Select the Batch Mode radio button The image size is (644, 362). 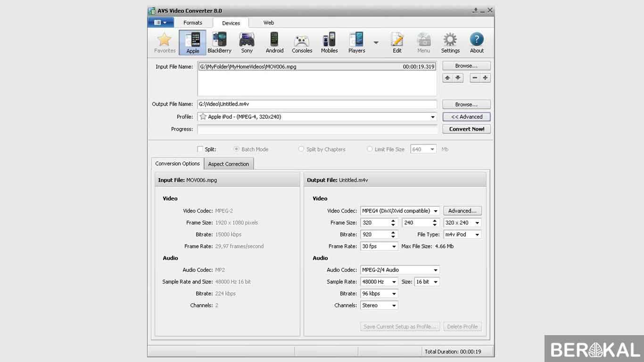pyautogui.click(x=237, y=149)
